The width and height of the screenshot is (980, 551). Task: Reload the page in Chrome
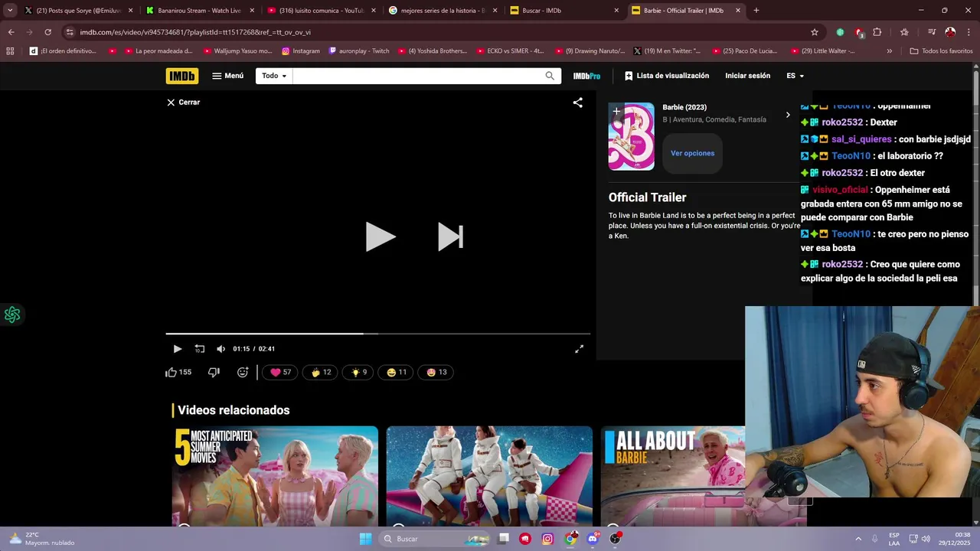coord(47,32)
